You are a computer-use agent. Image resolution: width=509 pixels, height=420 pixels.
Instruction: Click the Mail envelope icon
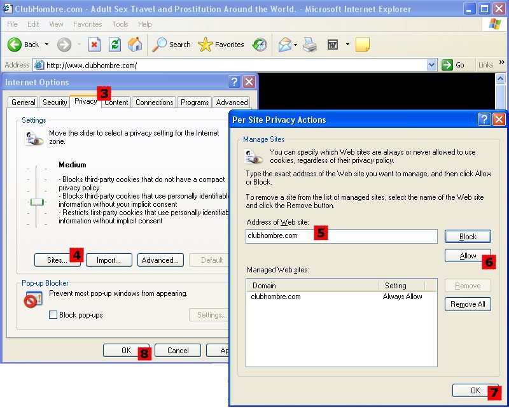[284, 45]
